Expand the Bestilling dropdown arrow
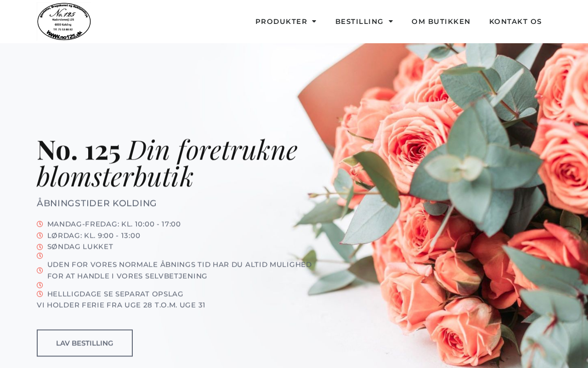Screen dimensions: 588x368 point(391,22)
